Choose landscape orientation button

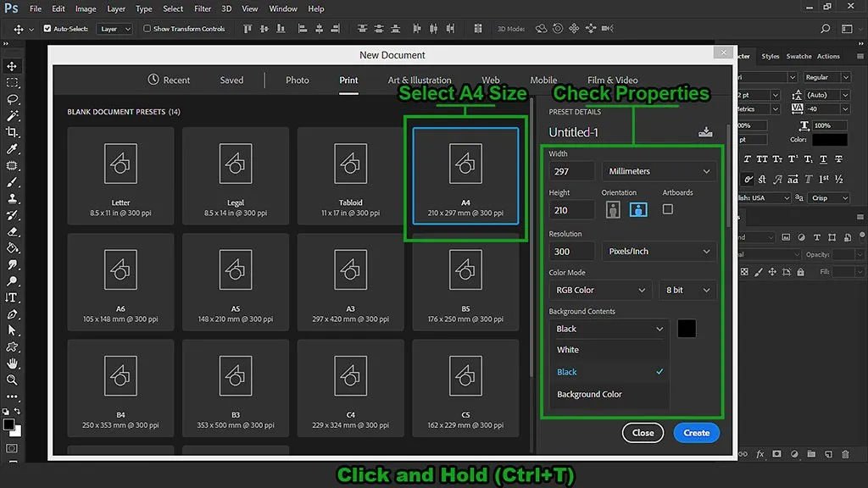coord(638,210)
